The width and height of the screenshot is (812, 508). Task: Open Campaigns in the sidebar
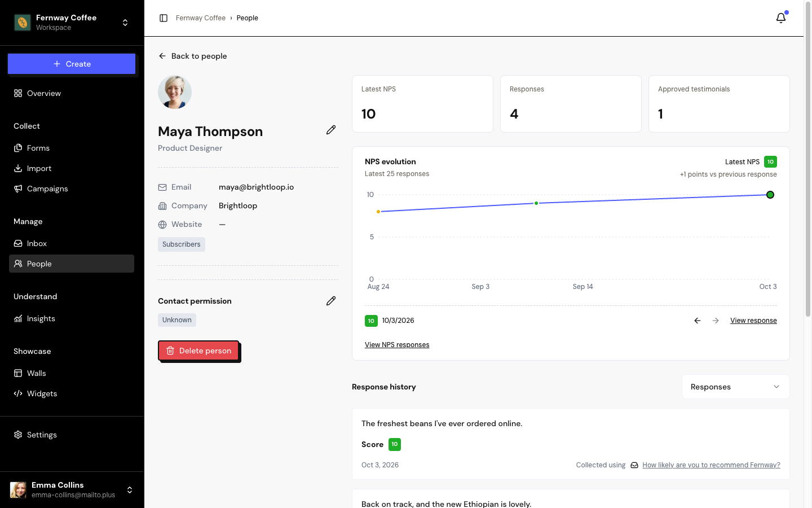72,189
